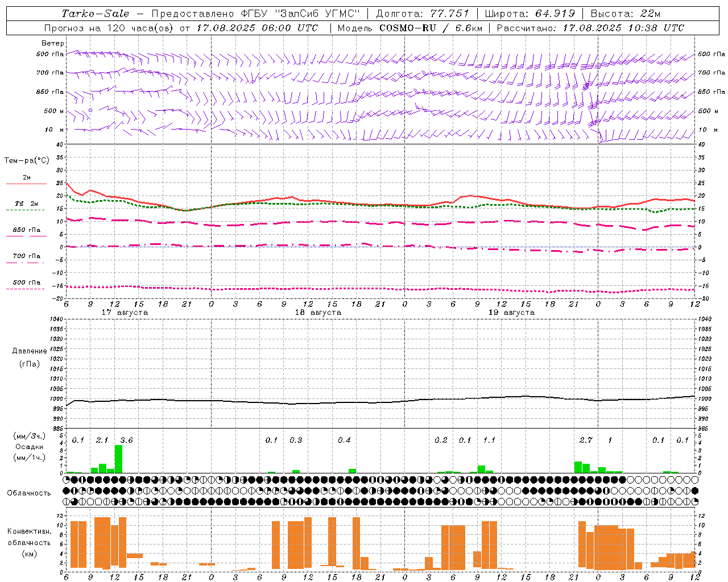Viewport: 728px width, 582px height.
Task: Click the red '2м' temperature legend line
Action: (26, 184)
